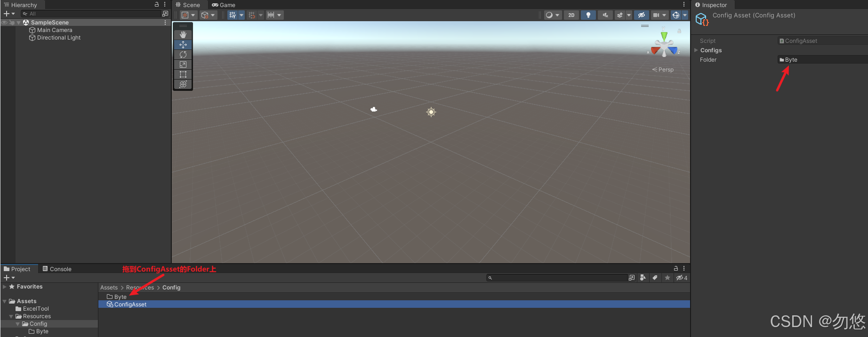The image size is (868, 337).
Task: Select the combined Transform tool
Action: (183, 84)
